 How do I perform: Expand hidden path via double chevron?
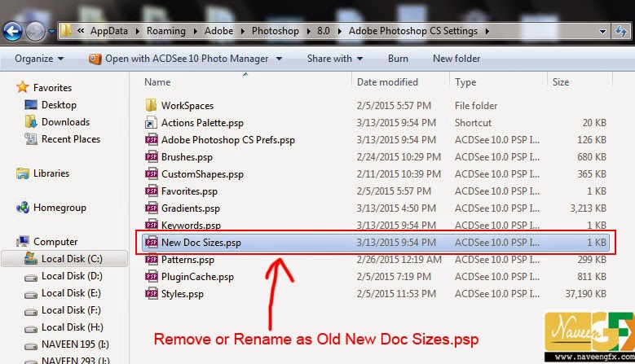[x=81, y=31]
